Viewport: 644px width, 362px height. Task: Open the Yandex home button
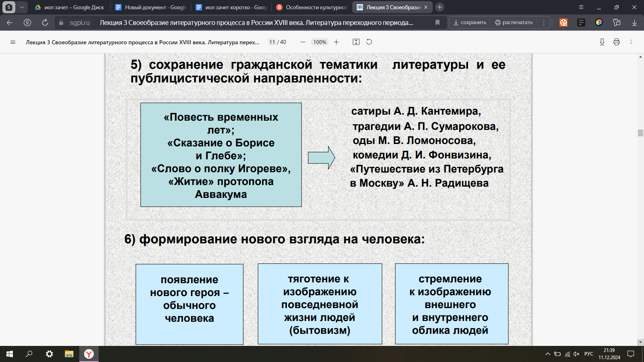point(27,23)
